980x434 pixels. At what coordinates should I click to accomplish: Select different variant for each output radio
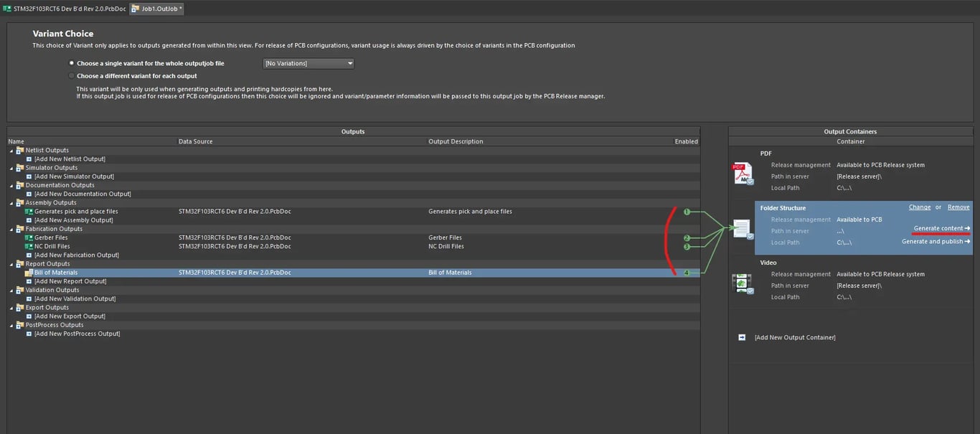click(71, 75)
